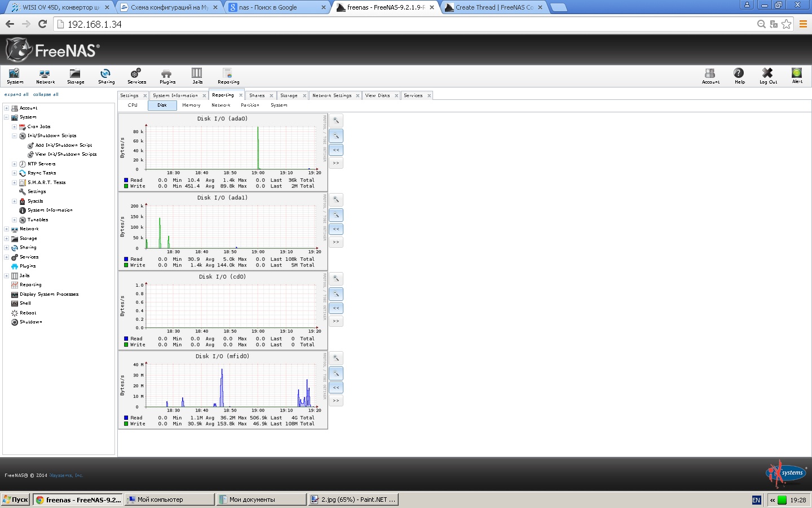
Task: Expand the Tunables tree node
Action: 14,220
